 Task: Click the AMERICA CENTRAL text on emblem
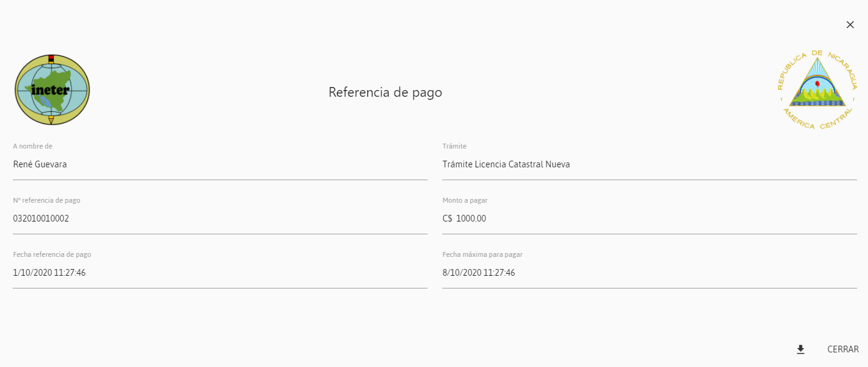pos(817,121)
